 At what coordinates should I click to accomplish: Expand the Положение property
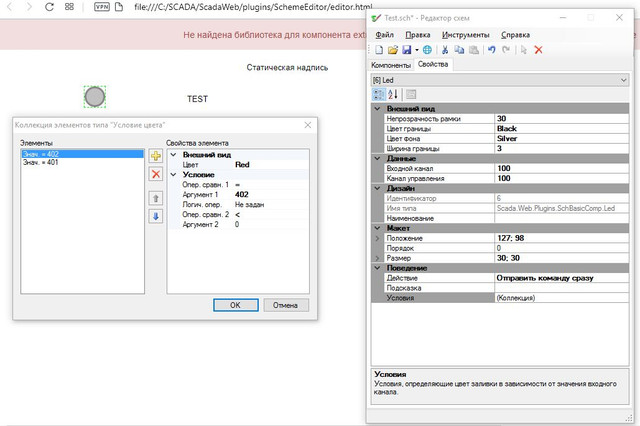(377, 238)
